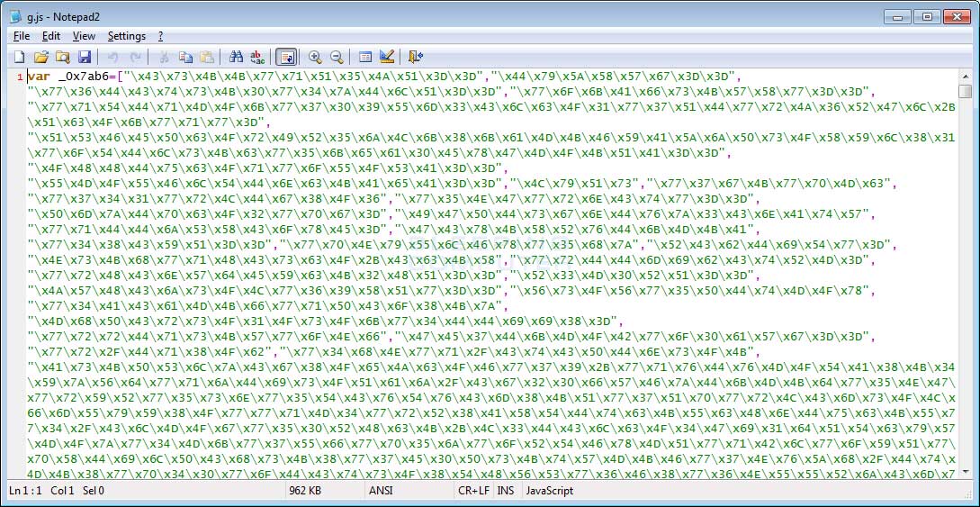
Task: Paste clipboard with the paste icon
Action: (207, 57)
